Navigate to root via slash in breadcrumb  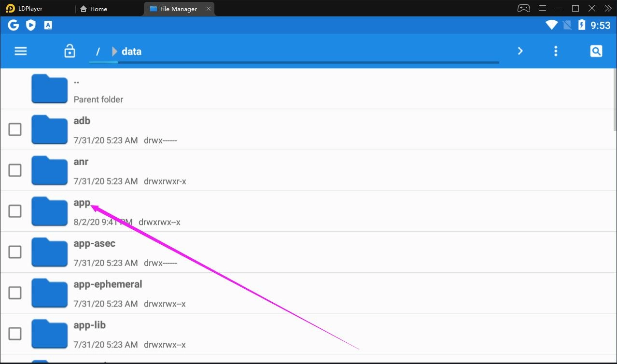98,51
